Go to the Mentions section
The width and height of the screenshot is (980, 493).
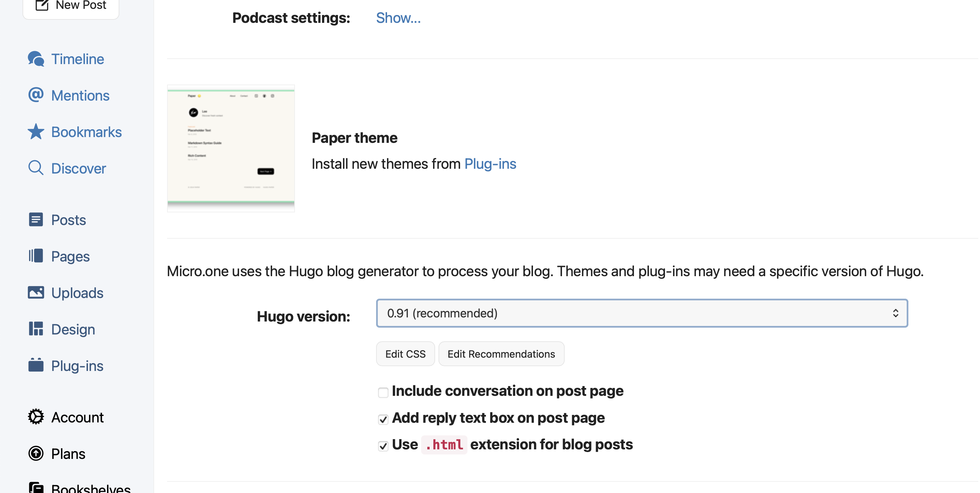(x=80, y=95)
